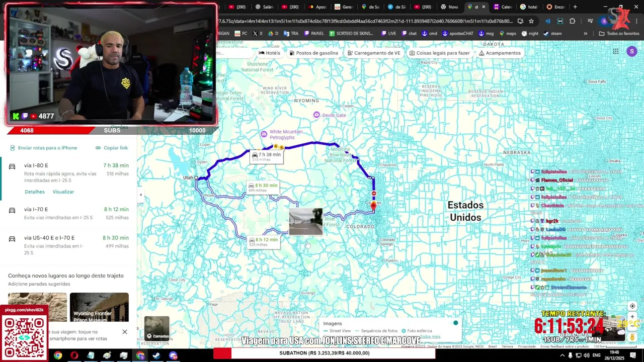This screenshot has width=644, height=362.
Task: Switch to the Salári browser tab
Action: (264, 7)
